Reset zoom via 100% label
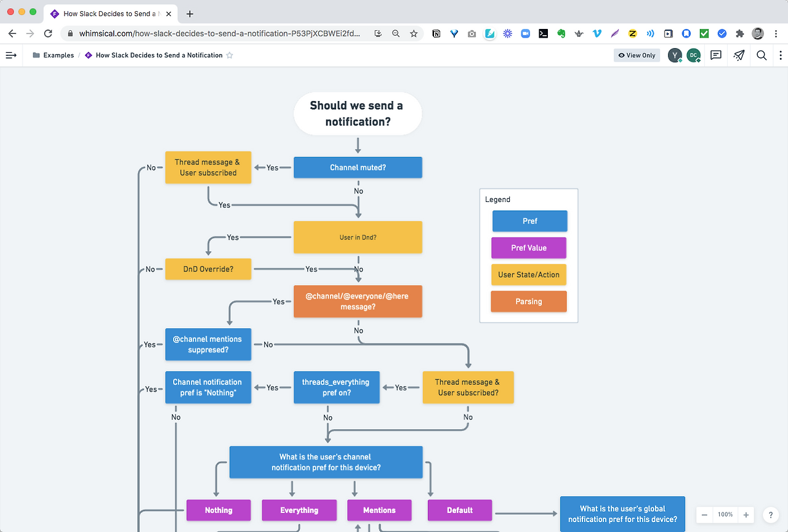Viewport: 788px width, 532px height. tap(725, 515)
